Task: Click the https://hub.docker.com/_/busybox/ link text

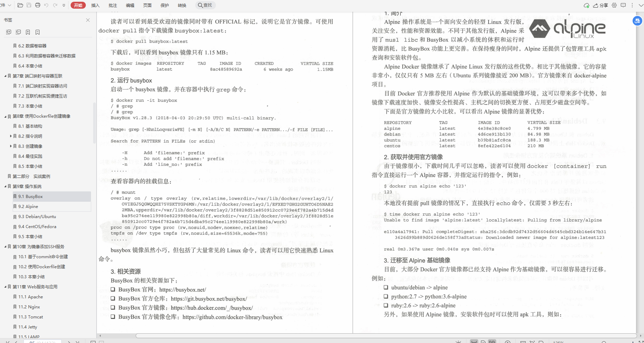Action: click(x=212, y=308)
